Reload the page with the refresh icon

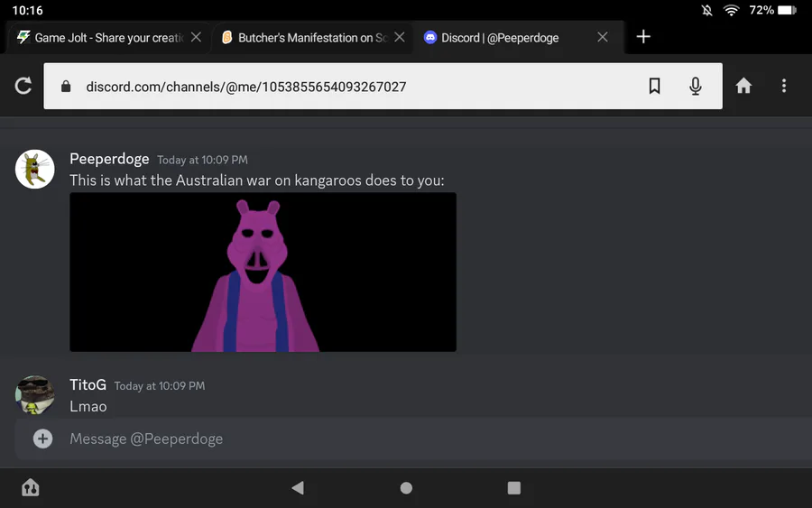tap(23, 86)
